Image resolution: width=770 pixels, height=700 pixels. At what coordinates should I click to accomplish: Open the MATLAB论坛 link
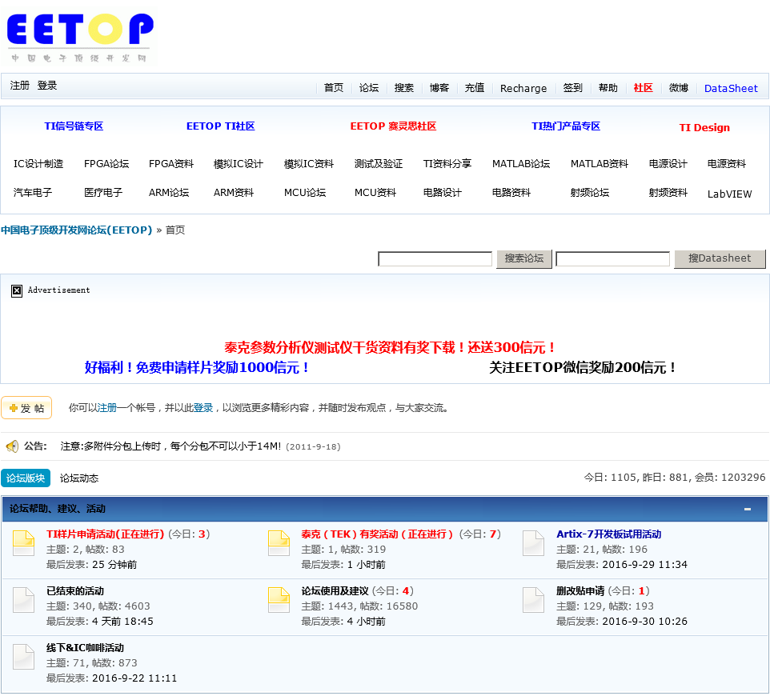[521, 164]
